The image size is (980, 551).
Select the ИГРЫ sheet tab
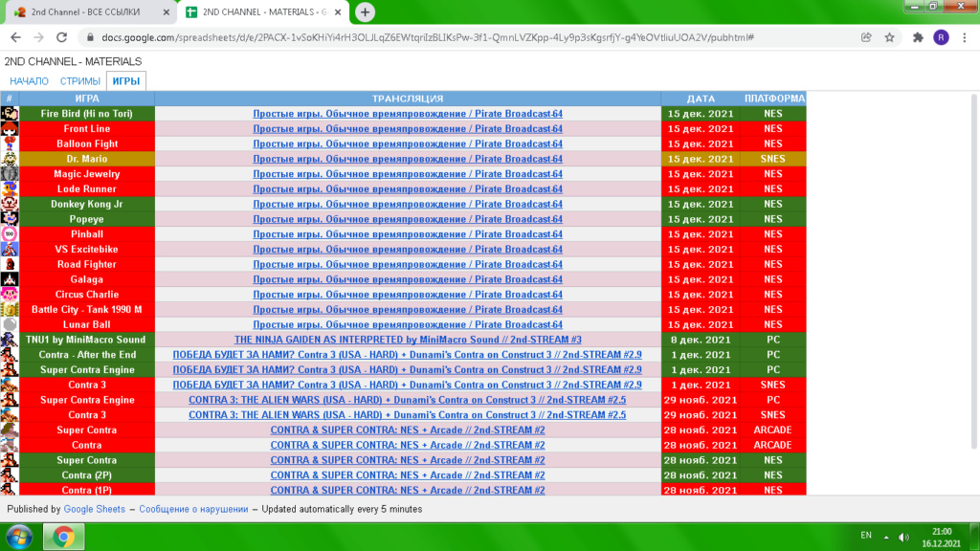(x=125, y=81)
